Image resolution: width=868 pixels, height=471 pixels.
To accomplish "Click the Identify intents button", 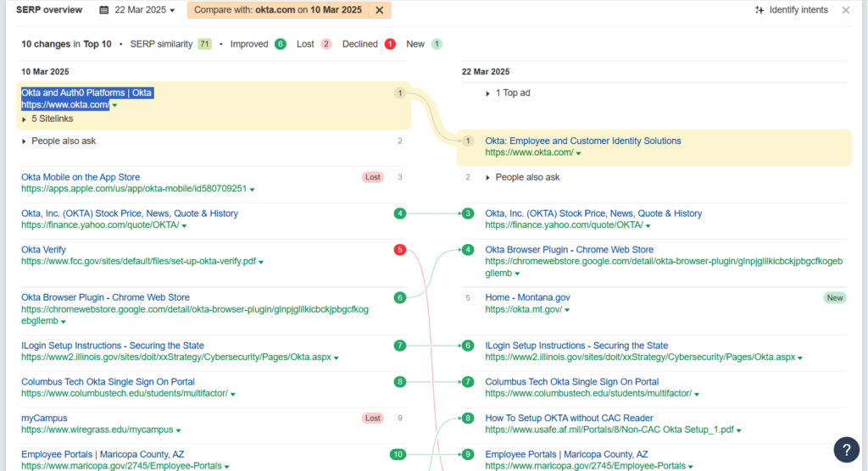I will [x=792, y=10].
